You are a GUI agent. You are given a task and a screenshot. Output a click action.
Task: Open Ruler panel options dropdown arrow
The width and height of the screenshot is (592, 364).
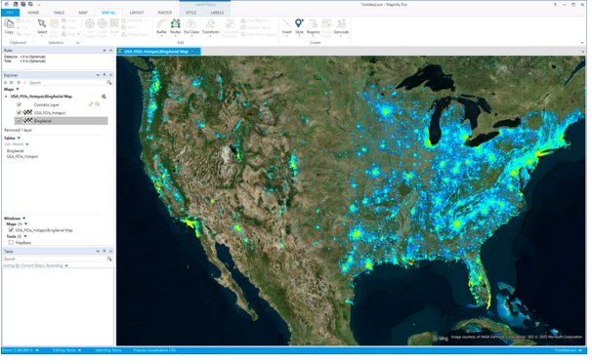coord(105,50)
